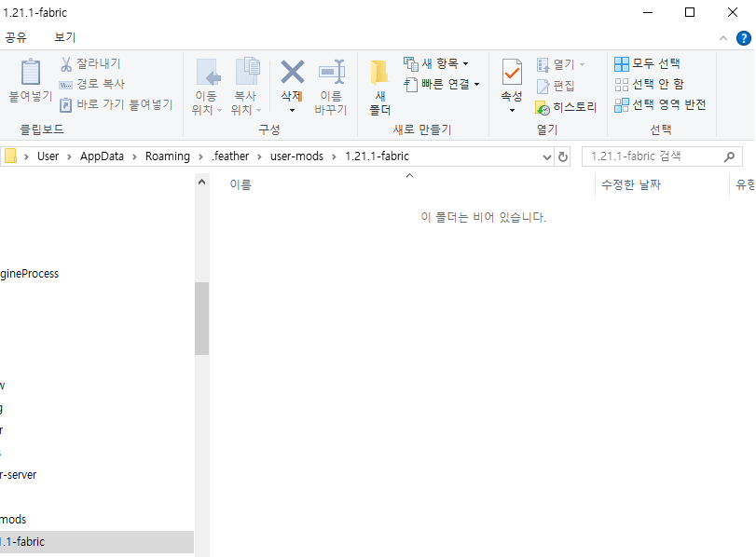Open the blue Help question mark
Image resolution: width=756 pixels, height=557 pixels.
point(744,38)
